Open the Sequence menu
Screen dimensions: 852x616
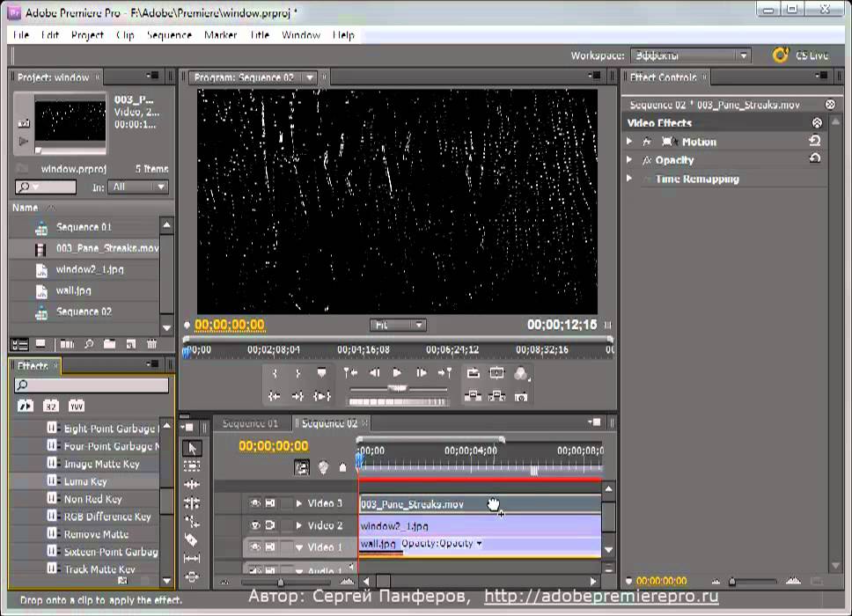point(169,35)
